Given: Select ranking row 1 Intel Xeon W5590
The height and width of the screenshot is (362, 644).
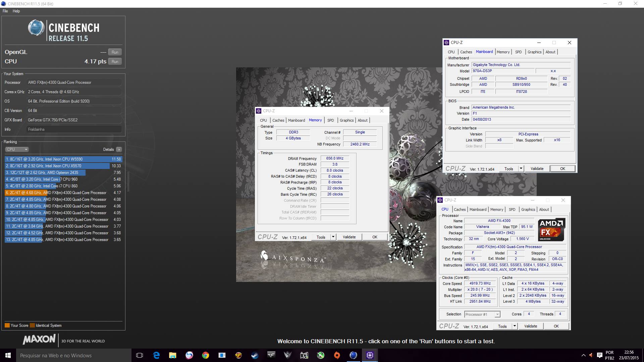Looking at the screenshot, I should (63, 159).
